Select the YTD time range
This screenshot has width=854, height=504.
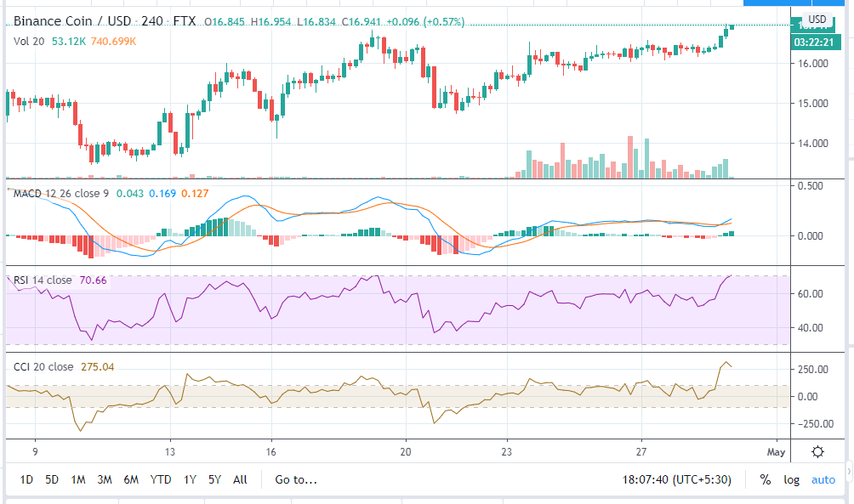coord(161,479)
